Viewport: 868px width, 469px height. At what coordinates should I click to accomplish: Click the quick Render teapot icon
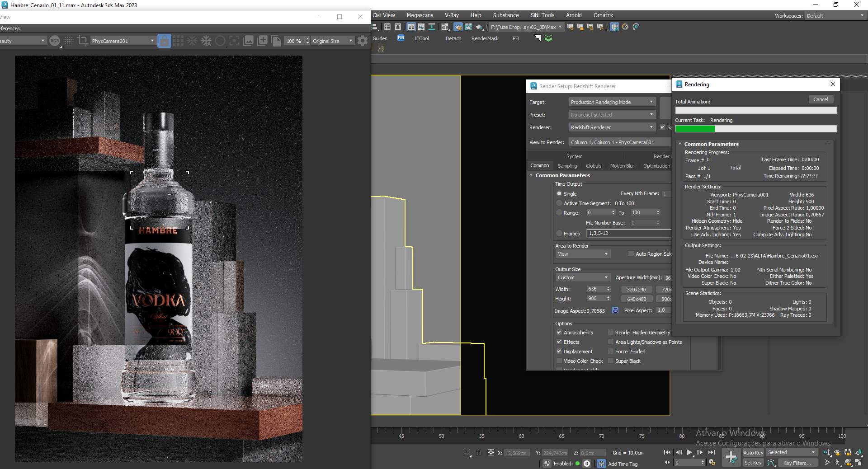point(479,27)
